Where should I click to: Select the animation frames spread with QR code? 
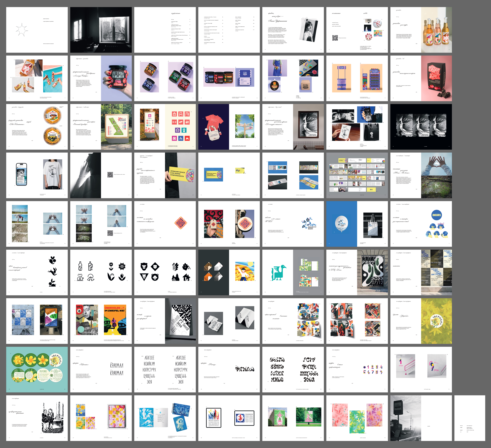pos(101,224)
